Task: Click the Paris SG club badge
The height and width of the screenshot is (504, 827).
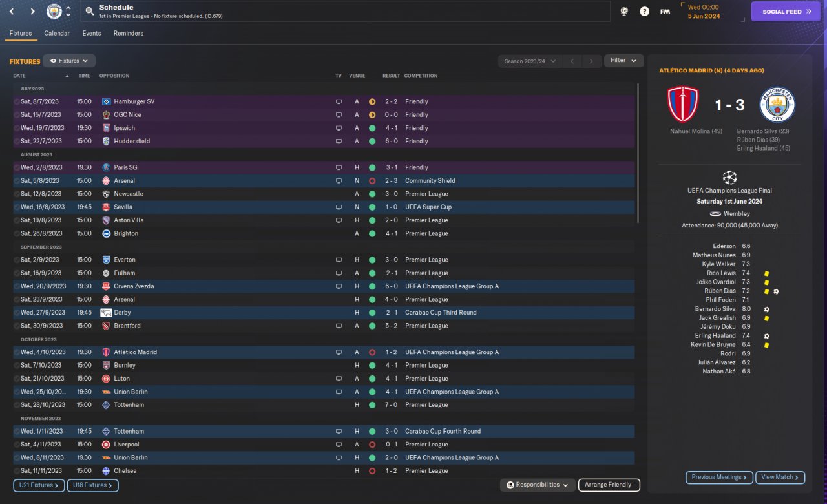Action: tap(107, 167)
